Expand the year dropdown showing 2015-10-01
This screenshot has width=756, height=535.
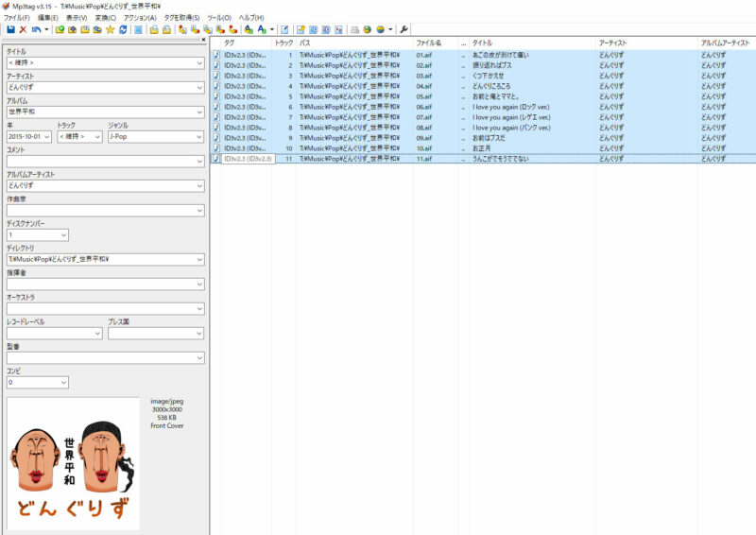click(46, 136)
